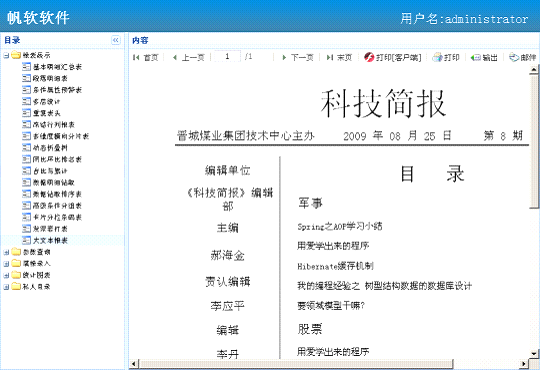Click report icon beside 多维度横向分片表

point(26,136)
